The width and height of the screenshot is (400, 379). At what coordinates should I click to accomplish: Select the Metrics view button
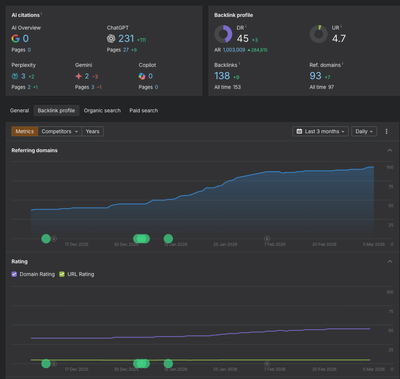pyautogui.click(x=25, y=131)
